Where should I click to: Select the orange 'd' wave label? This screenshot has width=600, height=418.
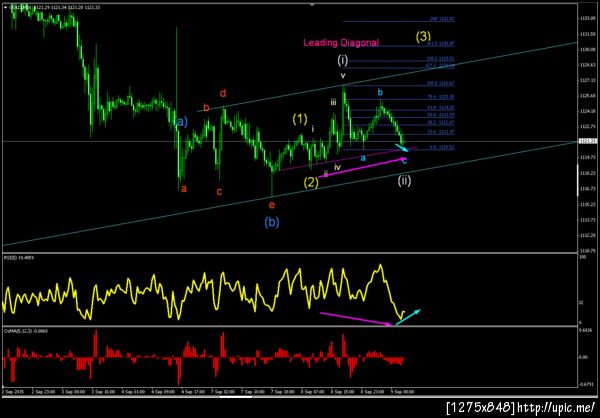pos(223,93)
